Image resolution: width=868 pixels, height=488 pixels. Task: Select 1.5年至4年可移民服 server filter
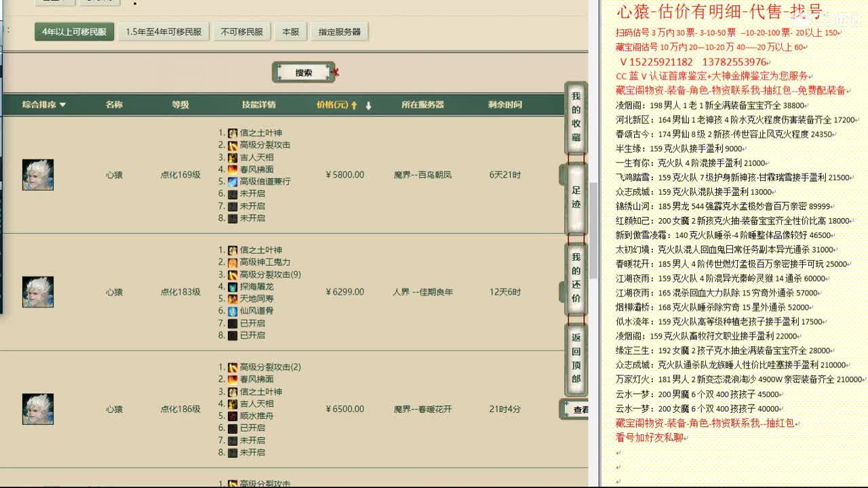[x=163, y=32]
